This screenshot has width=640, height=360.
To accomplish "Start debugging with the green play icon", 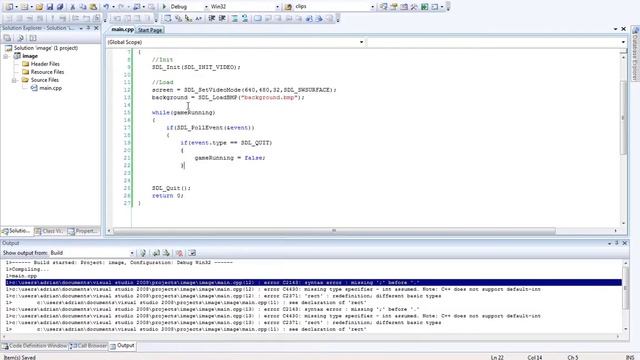I will (164, 7).
